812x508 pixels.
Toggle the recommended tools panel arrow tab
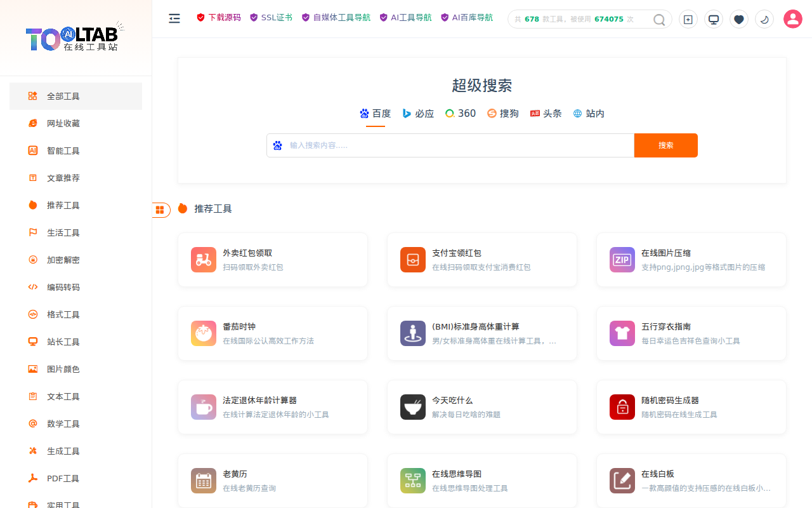(161, 210)
